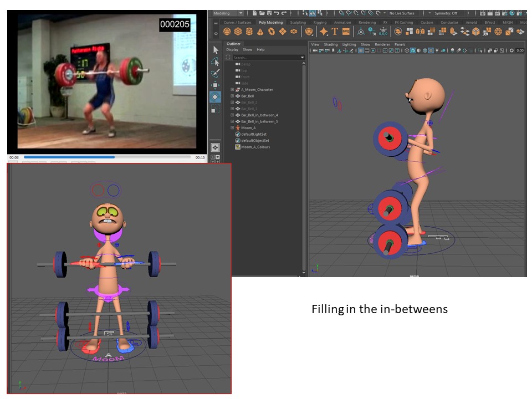
Task: Select the Lasso selection tool
Action: click(x=216, y=62)
